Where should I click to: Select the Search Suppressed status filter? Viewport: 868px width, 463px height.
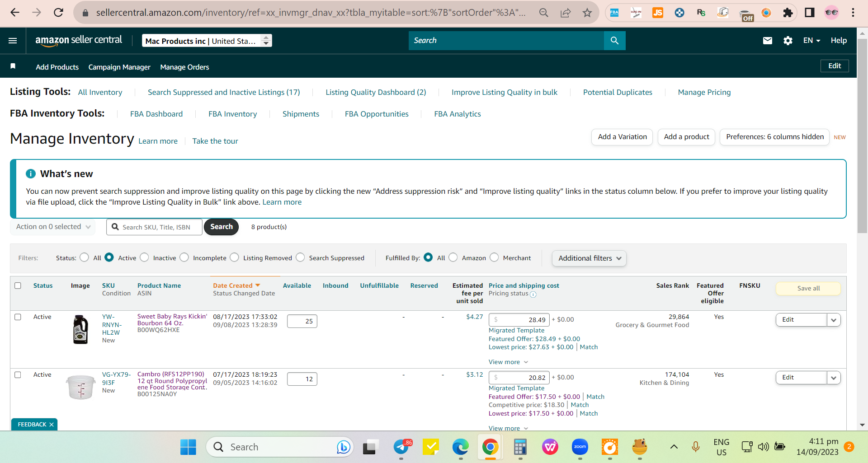click(x=300, y=257)
